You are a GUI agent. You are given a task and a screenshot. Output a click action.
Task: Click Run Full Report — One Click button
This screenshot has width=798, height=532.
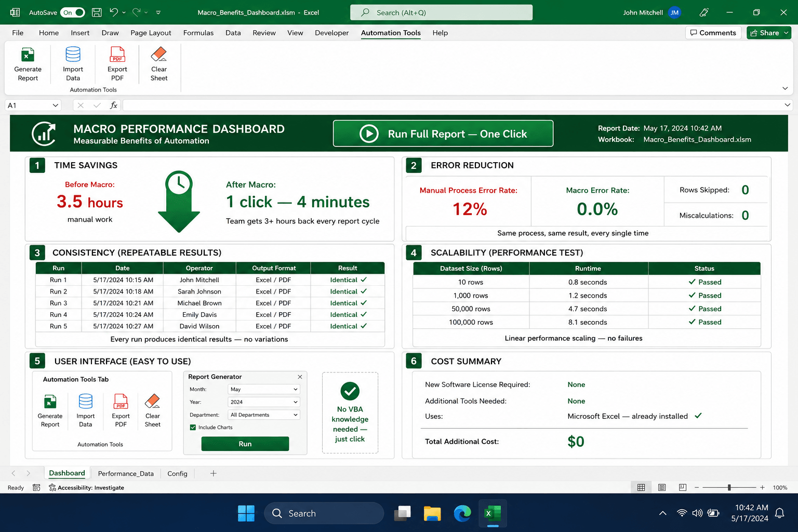(443, 134)
